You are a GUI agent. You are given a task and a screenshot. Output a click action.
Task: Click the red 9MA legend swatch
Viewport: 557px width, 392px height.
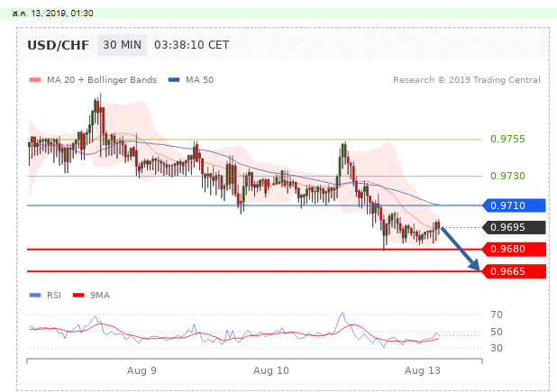[78, 295]
